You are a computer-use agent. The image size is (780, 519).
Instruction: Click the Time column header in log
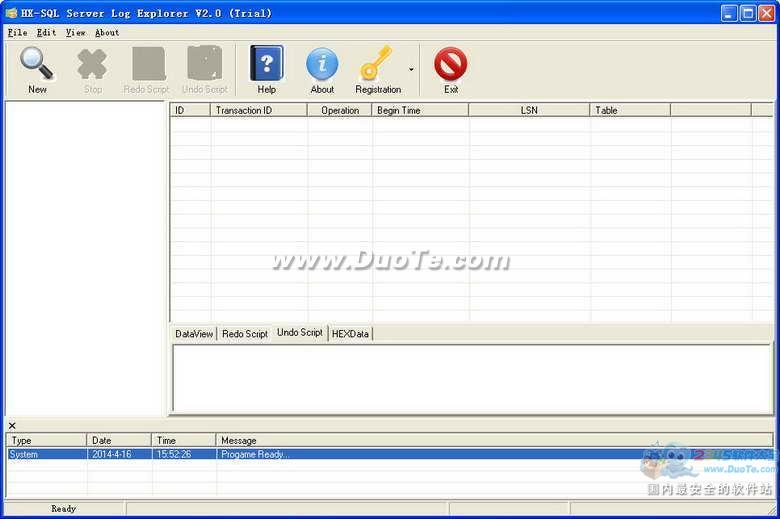184,440
